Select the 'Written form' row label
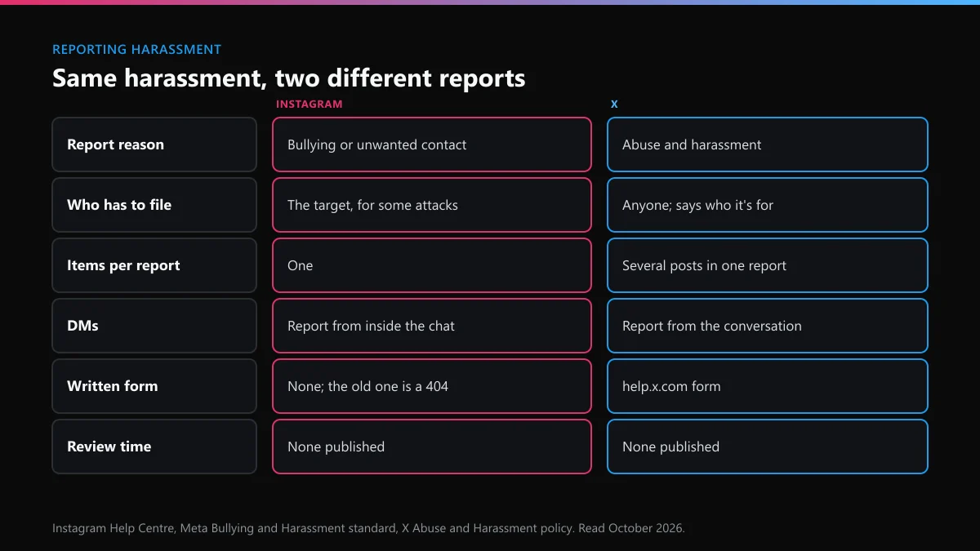The image size is (980, 551). (x=154, y=386)
